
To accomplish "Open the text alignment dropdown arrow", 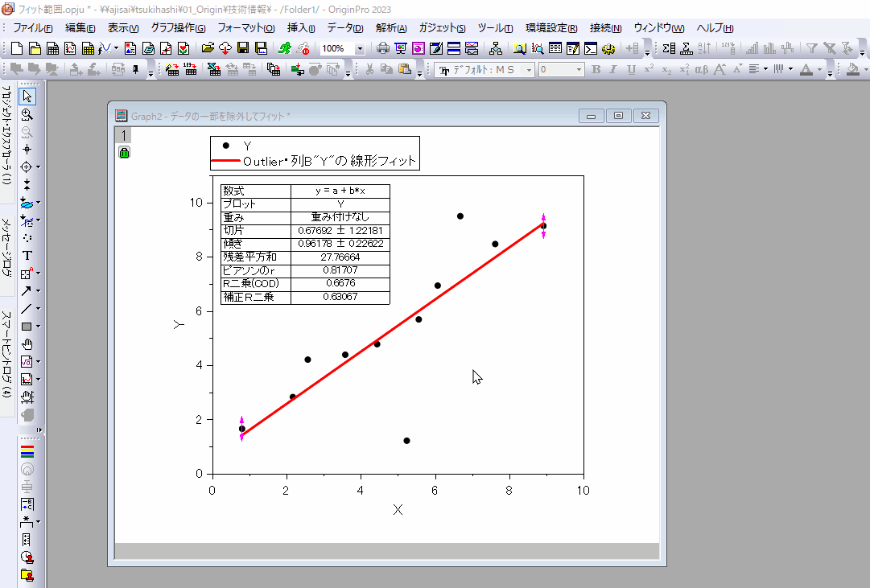I will click(x=765, y=69).
